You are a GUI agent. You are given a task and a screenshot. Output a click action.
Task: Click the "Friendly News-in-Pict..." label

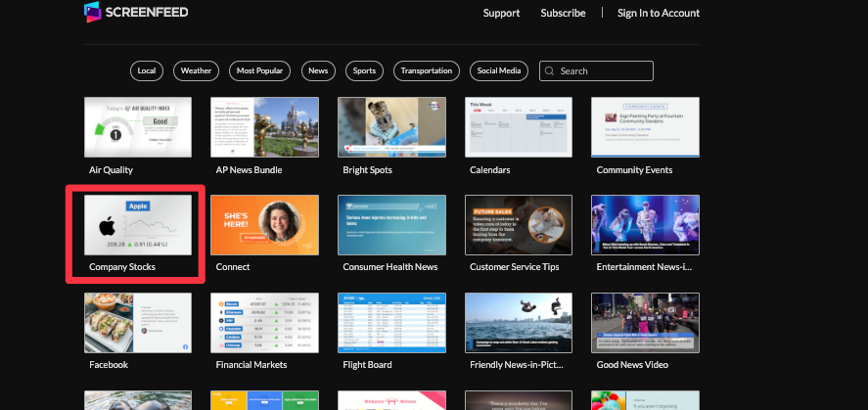click(517, 365)
